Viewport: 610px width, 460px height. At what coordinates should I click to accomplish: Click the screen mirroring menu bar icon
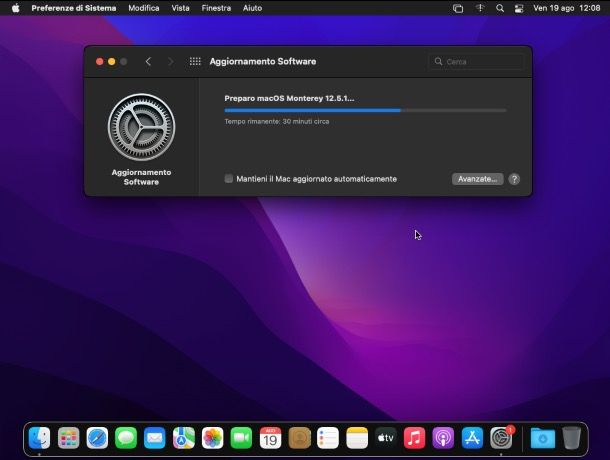point(458,8)
